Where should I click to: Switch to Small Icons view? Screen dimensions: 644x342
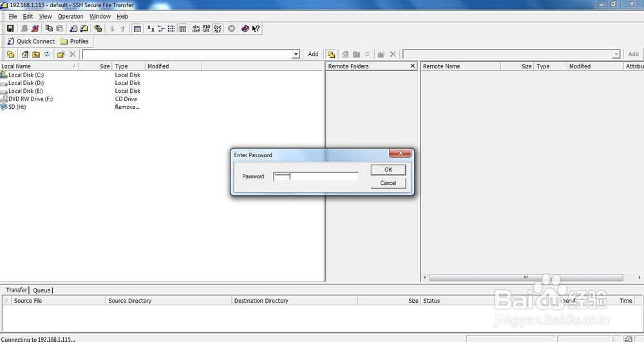161,28
